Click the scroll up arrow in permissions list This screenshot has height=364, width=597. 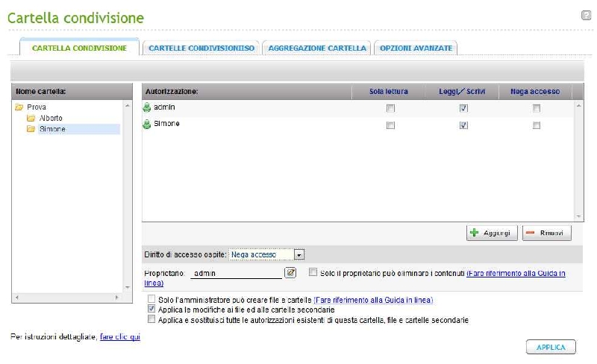578,106
